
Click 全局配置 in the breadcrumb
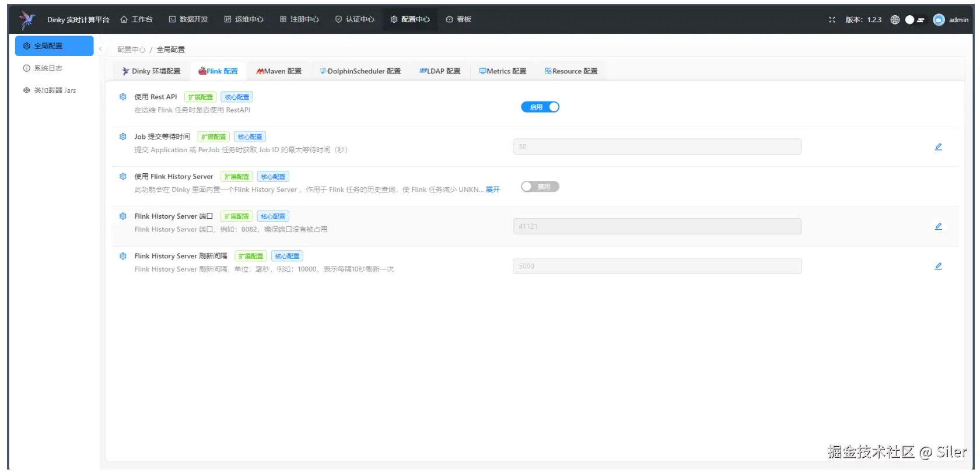170,50
